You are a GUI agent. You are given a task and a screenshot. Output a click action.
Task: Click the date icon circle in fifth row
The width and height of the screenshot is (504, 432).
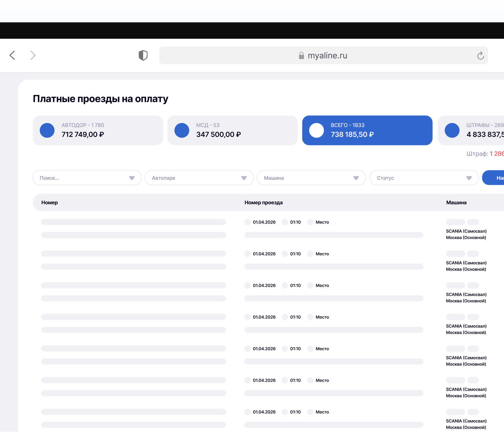(248, 349)
